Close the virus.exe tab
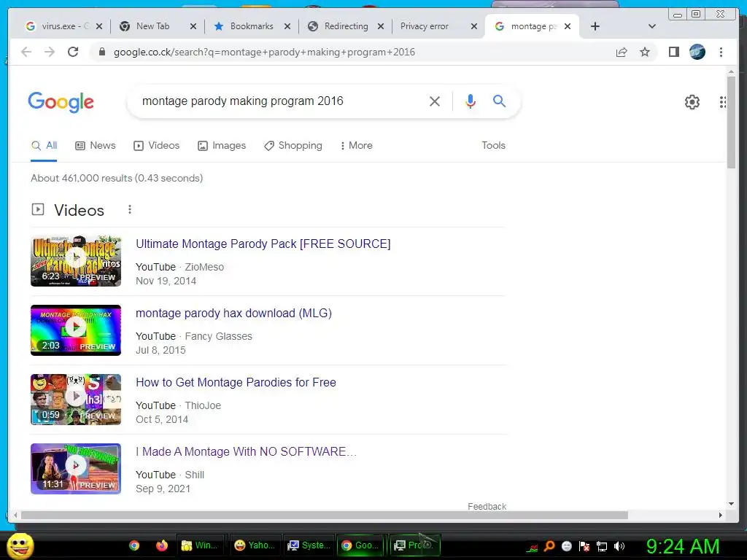Screen dimensions: 747x560 point(99,26)
